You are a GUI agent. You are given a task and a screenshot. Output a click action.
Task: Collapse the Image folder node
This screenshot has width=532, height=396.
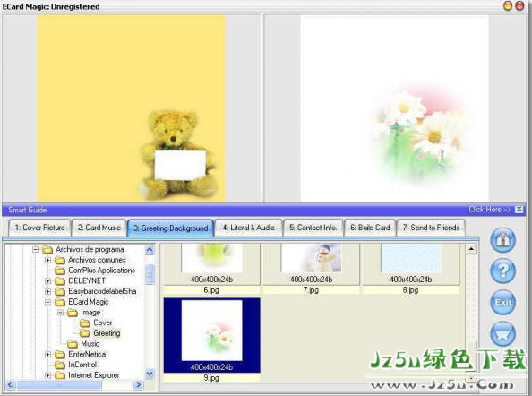point(60,313)
